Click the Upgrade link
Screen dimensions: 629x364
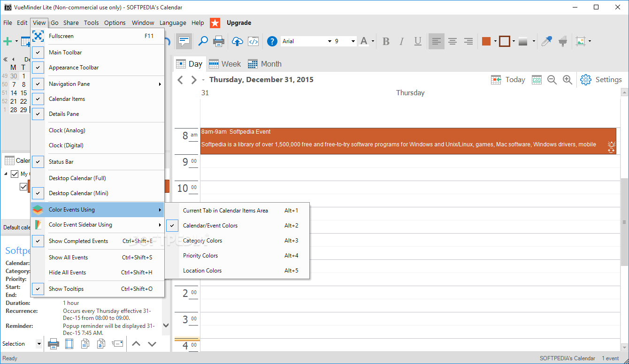[239, 23]
